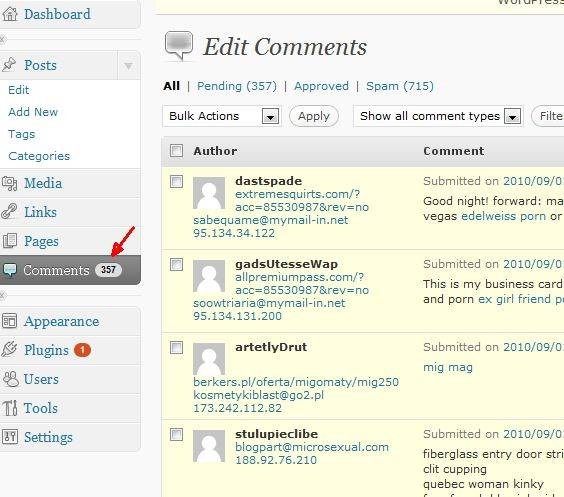Click gadsUtesseWap avatar thumbnail
Screen dimensions: 564x497
coord(209,276)
